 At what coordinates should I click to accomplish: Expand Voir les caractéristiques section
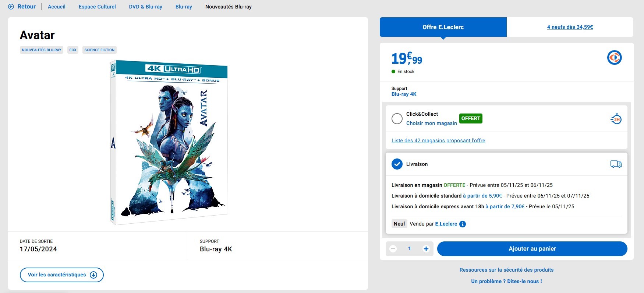(x=62, y=275)
